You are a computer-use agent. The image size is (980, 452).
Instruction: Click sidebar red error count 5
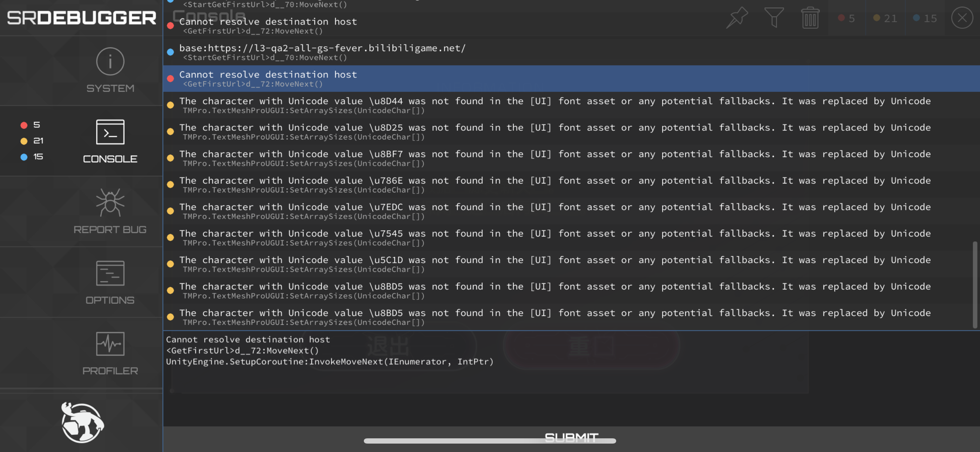tap(30, 125)
